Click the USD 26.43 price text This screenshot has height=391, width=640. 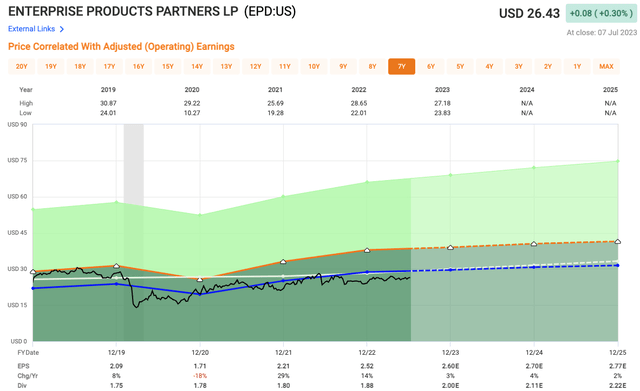pos(529,13)
